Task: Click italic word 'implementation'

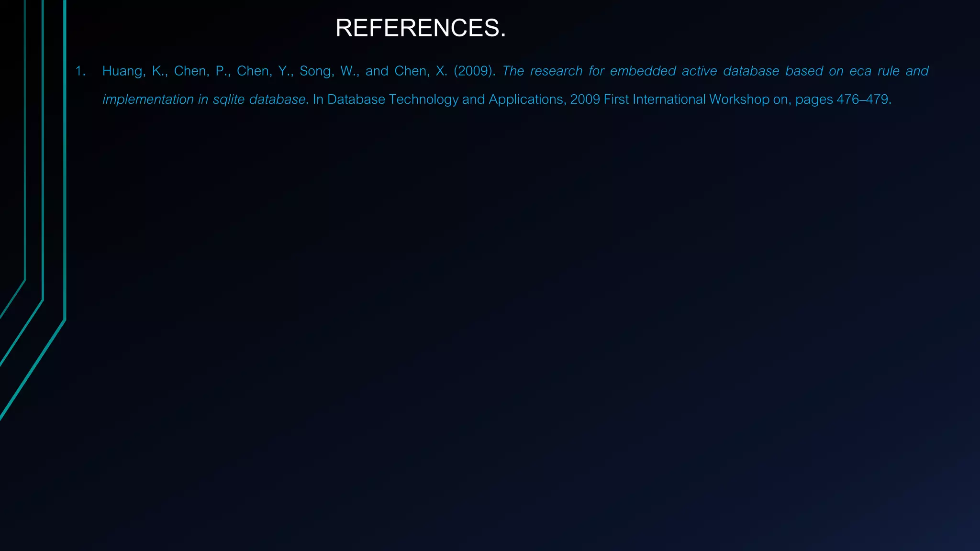Action: (148, 99)
